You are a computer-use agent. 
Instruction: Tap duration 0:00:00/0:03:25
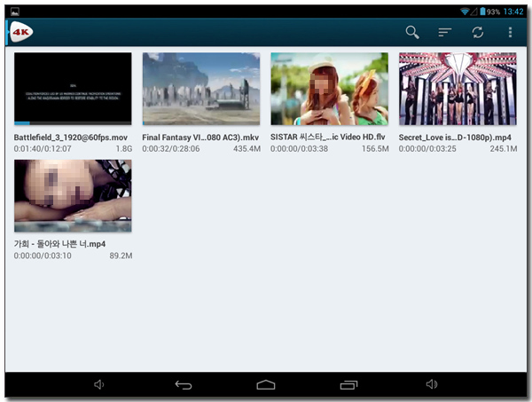coord(427,149)
